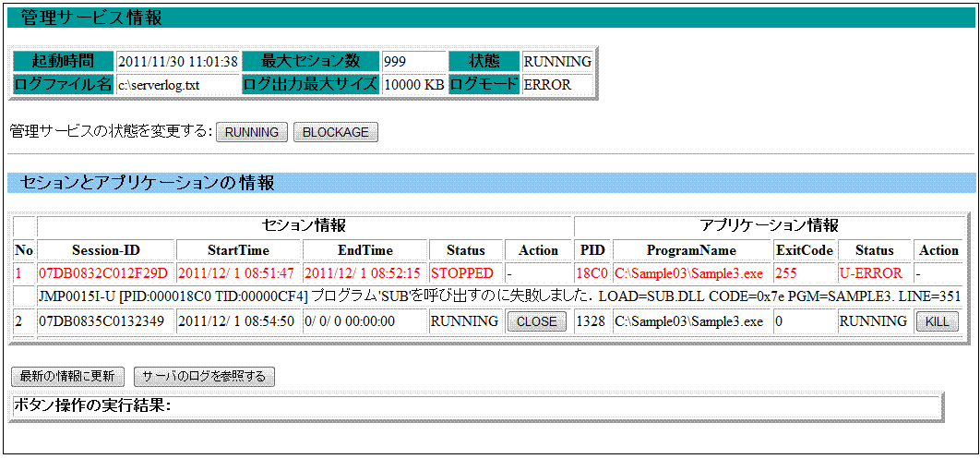Select session ID 07DB0835C0132349
980x459 pixels.
pos(103,321)
